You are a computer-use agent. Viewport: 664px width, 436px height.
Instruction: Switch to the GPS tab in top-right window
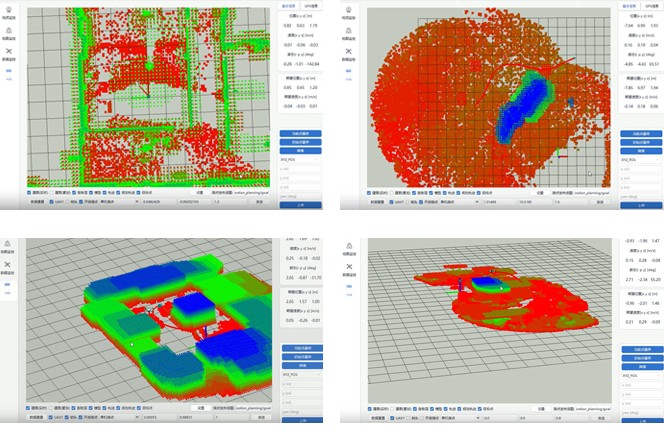[x=651, y=6]
